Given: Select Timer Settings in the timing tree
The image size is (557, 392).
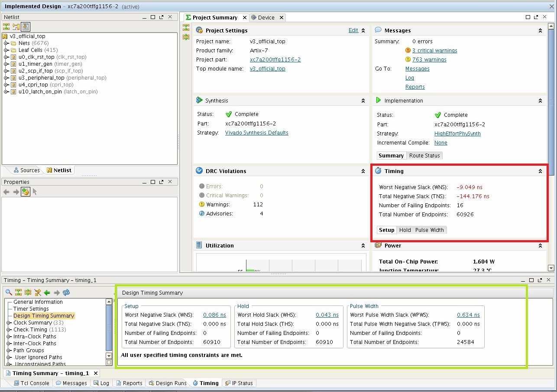Looking at the screenshot, I should point(31,309).
